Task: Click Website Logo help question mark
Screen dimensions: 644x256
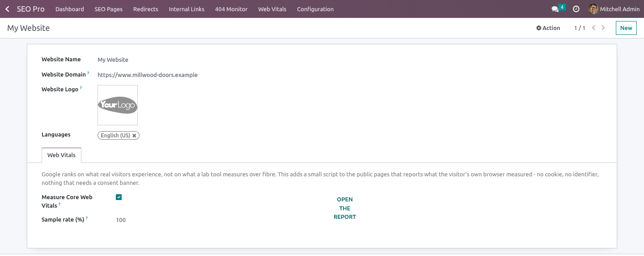Action: [81, 88]
